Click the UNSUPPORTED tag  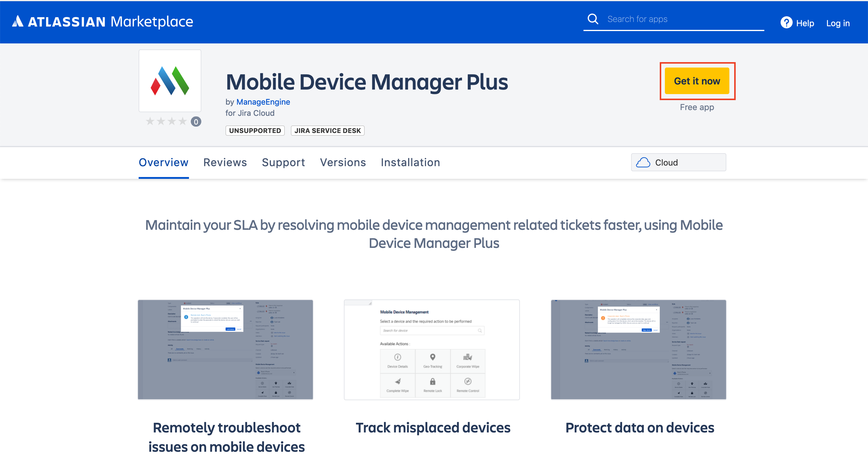click(x=255, y=131)
